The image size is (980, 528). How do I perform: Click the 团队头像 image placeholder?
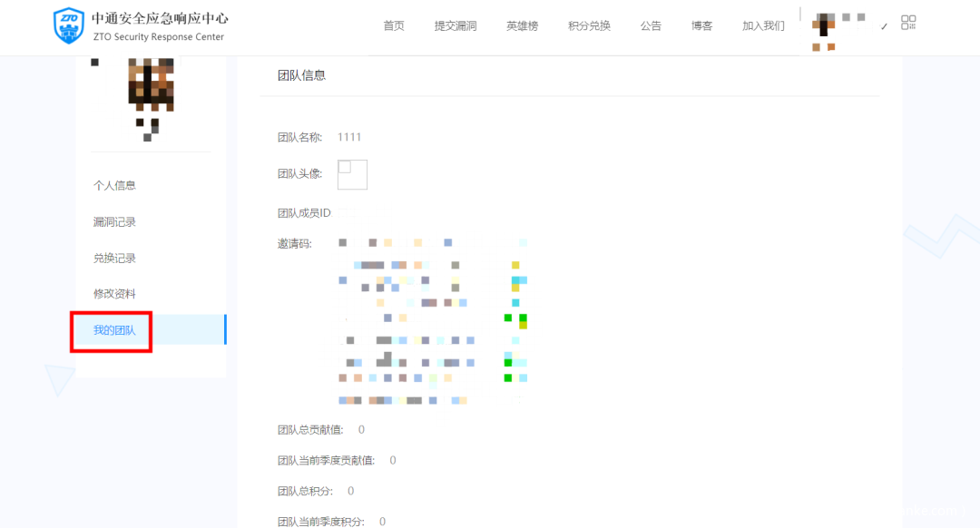pyautogui.click(x=352, y=174)
